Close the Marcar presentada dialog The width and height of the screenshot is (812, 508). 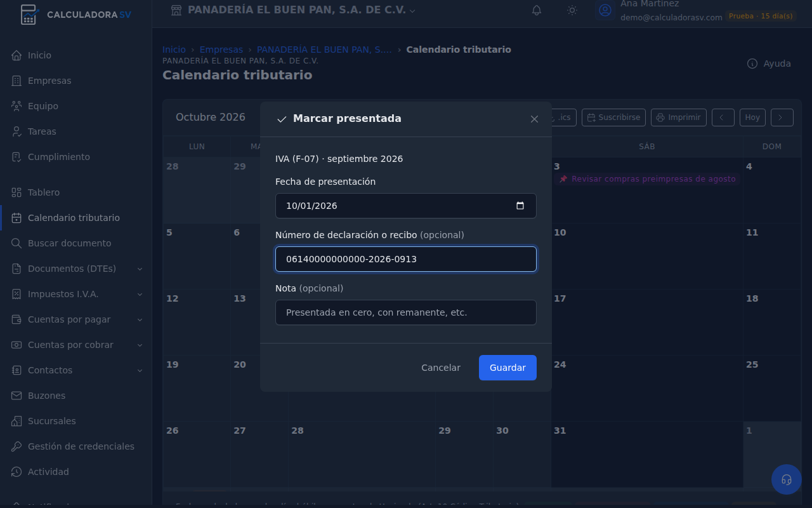click(534, 119)
